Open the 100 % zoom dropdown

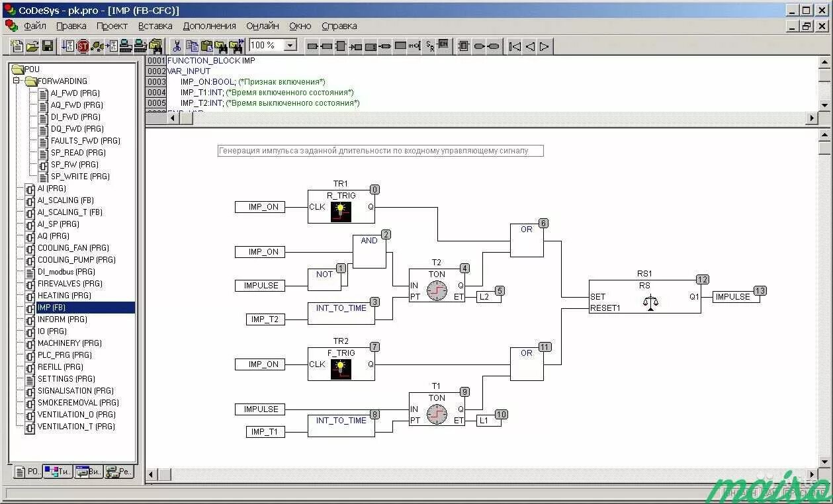point(290,46)
